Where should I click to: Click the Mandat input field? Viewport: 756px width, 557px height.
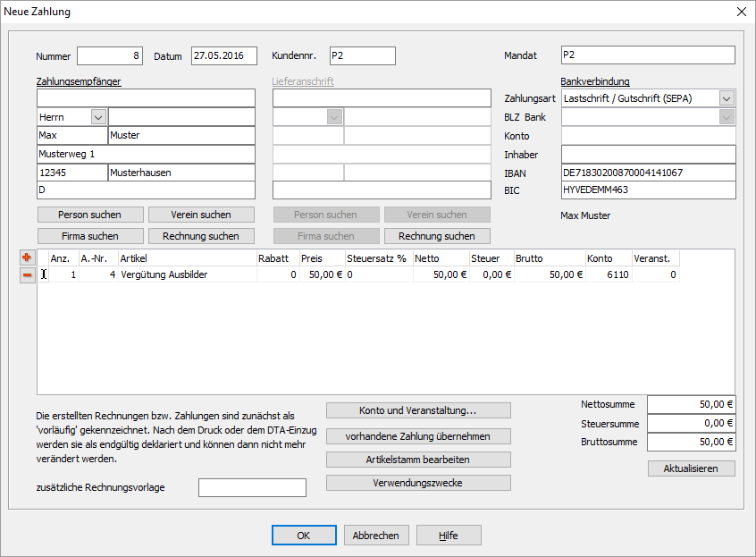click(x=648, y=55)
